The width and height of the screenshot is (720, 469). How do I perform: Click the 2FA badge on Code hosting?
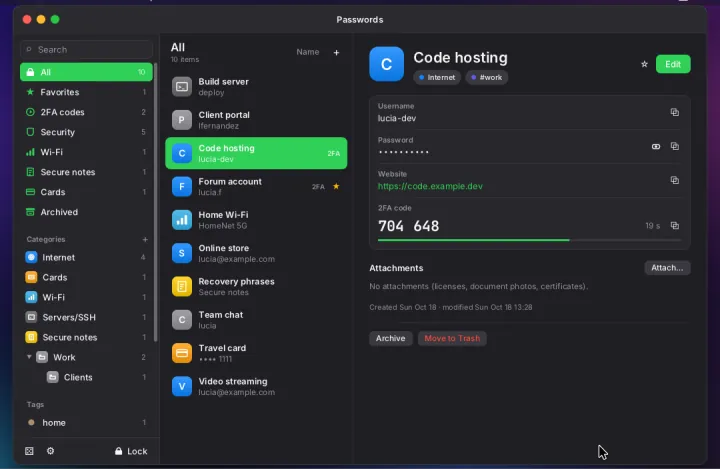pos(333,153)
